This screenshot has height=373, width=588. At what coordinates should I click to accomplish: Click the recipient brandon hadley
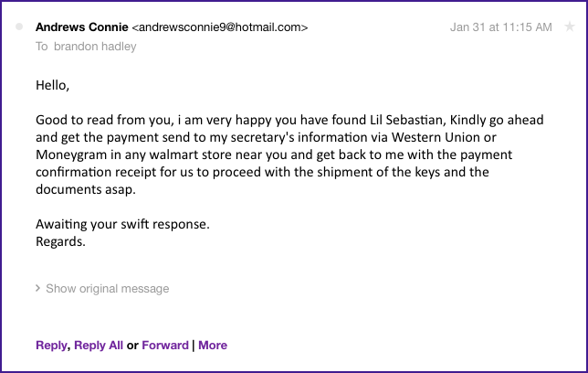(x=95, y=46)
